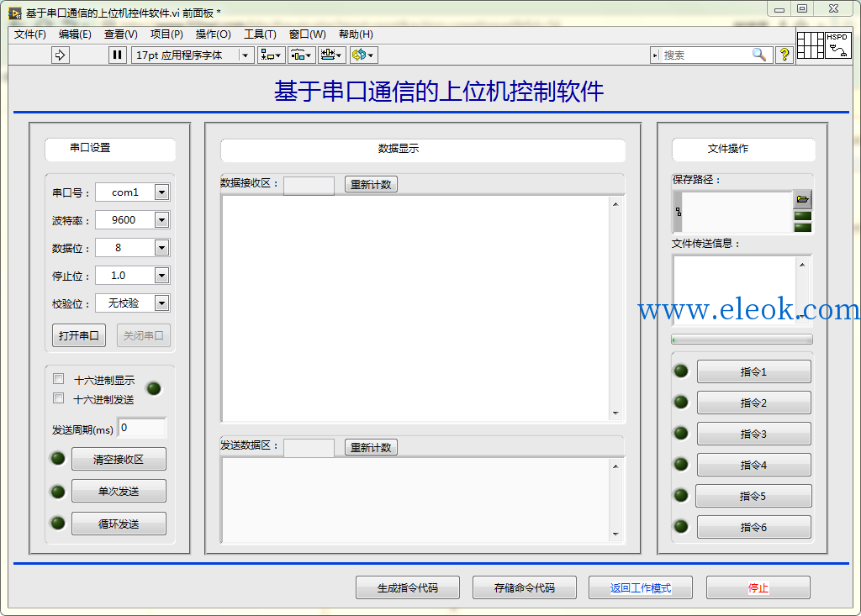The height and width of the screenshot is (616, 861).
Task: Browse for save path with folder icon
Action: point(802,199)
